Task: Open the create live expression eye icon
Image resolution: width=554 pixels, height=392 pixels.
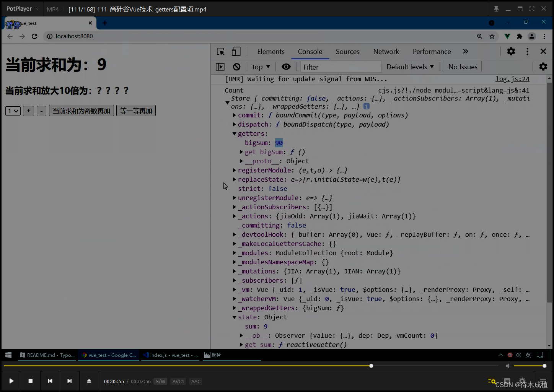Action: pos(286,67)
